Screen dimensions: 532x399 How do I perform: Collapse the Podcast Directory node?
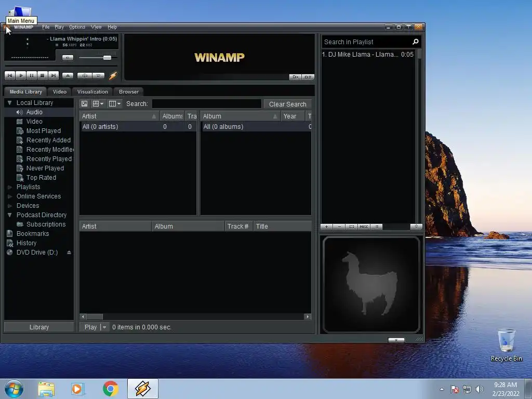click(9, 215)
